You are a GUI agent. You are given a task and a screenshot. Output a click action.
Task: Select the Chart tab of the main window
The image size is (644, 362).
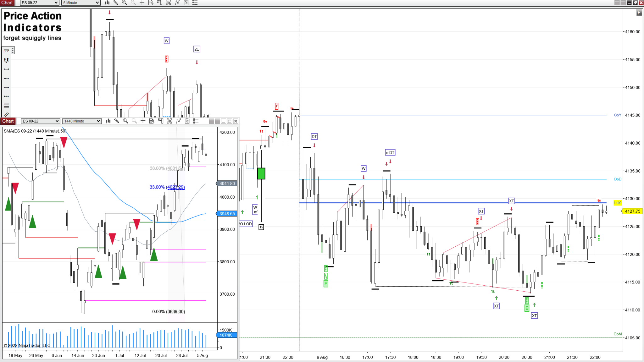(7, 3)
